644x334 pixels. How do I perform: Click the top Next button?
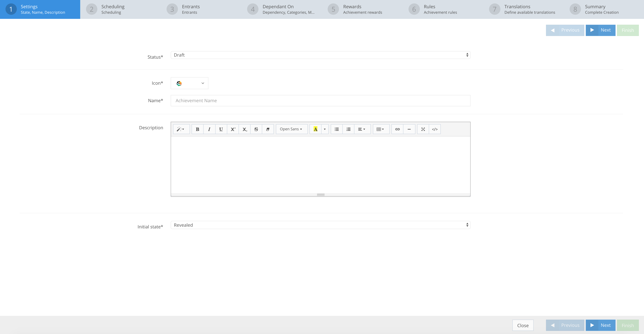coord(600,30)
